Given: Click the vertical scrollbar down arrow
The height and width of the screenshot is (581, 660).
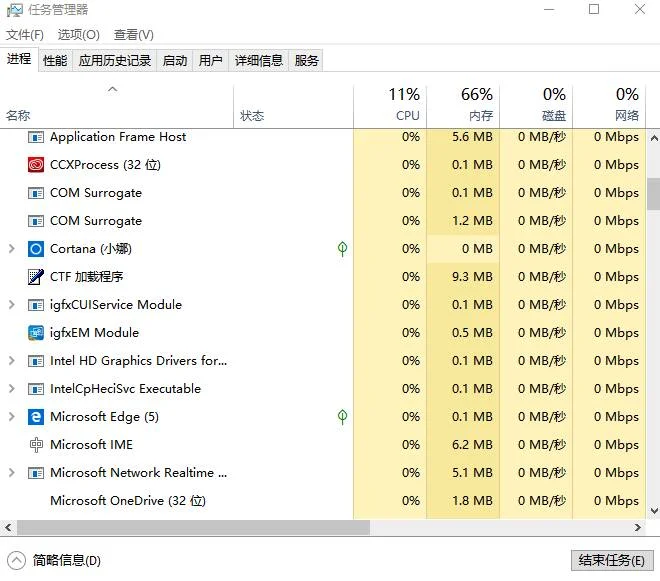Looking at the screenshot, I should click(x=654, y=511).
